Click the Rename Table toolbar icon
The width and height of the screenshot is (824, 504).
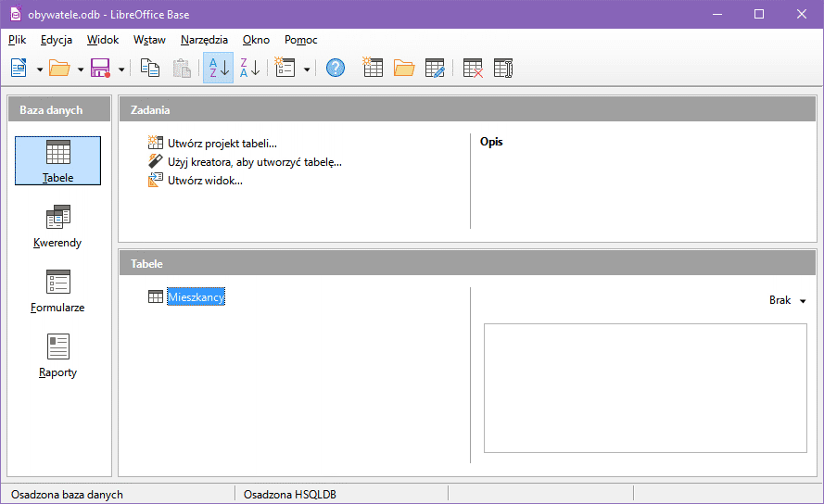(503, 68)
